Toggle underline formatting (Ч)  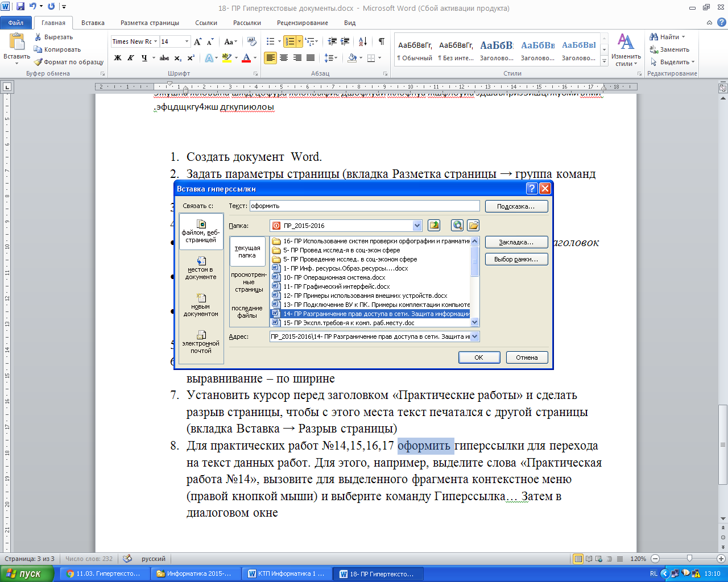[144, 58]
